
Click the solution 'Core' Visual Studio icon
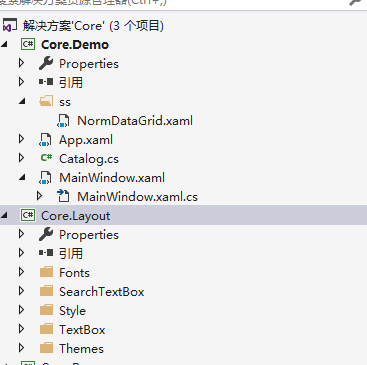pyautogui.click(x=10, y=26)
